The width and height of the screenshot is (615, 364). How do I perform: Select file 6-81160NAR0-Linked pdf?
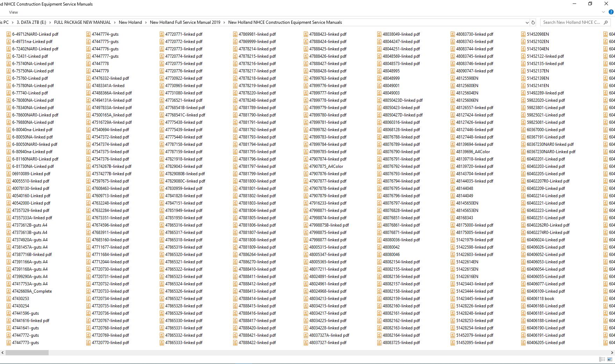coord(33,159)
